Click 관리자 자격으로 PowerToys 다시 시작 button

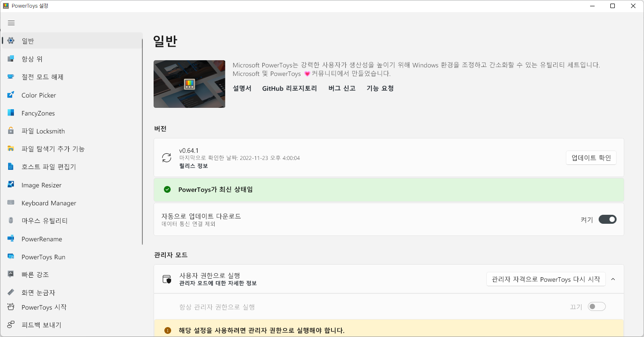pos(546,279)
